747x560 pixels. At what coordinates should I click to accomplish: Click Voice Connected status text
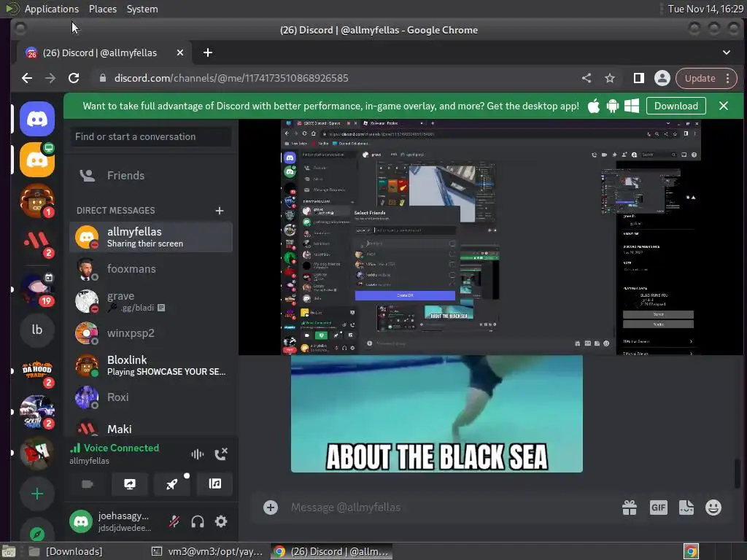click(x=122, y=448)
